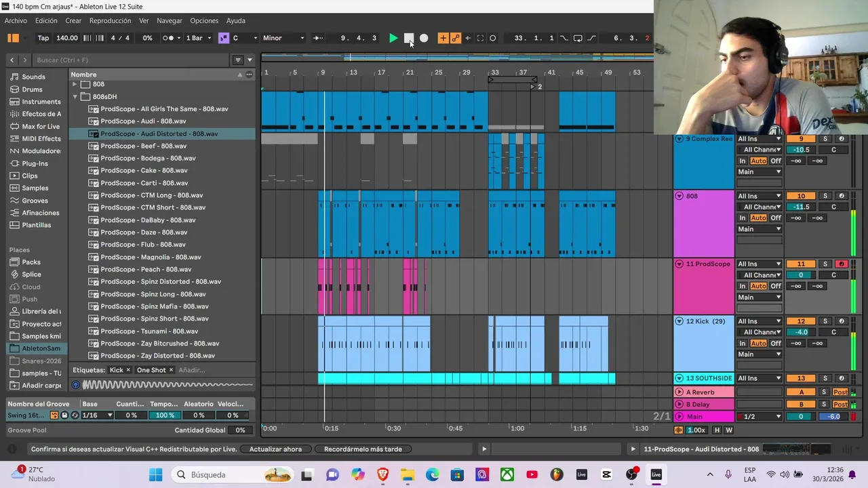Expand the 808 folder in browser
This screenshot has height=488, width=868.
pyautogui.click(x=75, y=84)
